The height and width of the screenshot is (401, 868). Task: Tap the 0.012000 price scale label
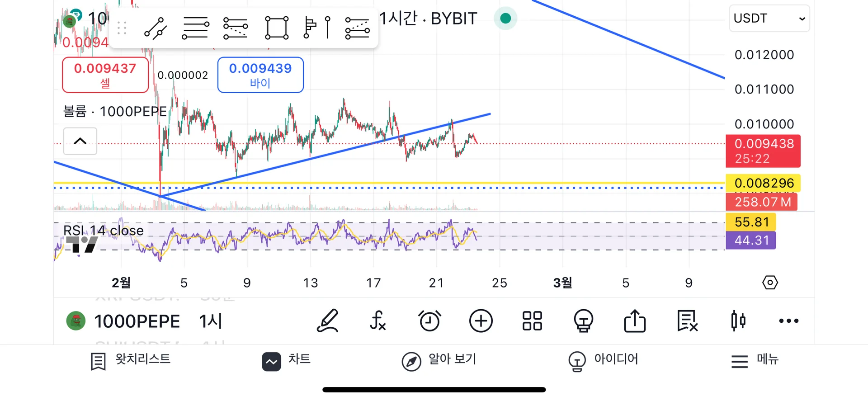764,55
